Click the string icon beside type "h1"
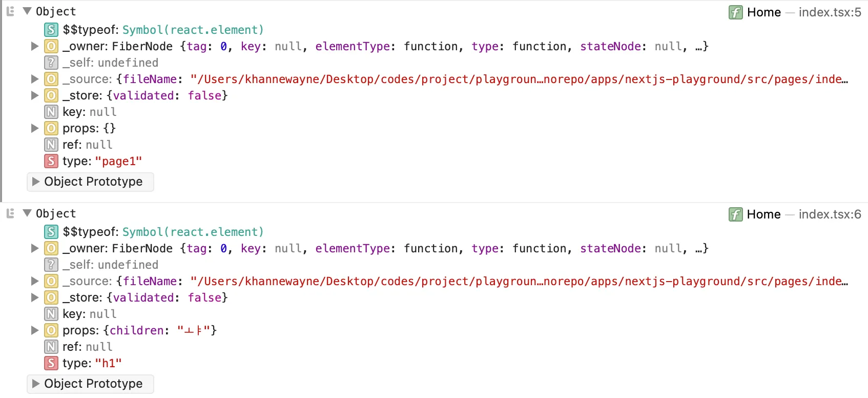The width and height of the screenshot is (868, 398). (x=51, y=363)
